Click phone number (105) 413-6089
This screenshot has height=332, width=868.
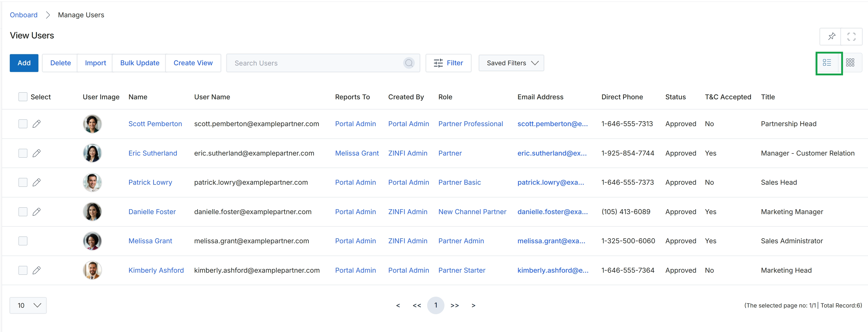pos(626,212)
